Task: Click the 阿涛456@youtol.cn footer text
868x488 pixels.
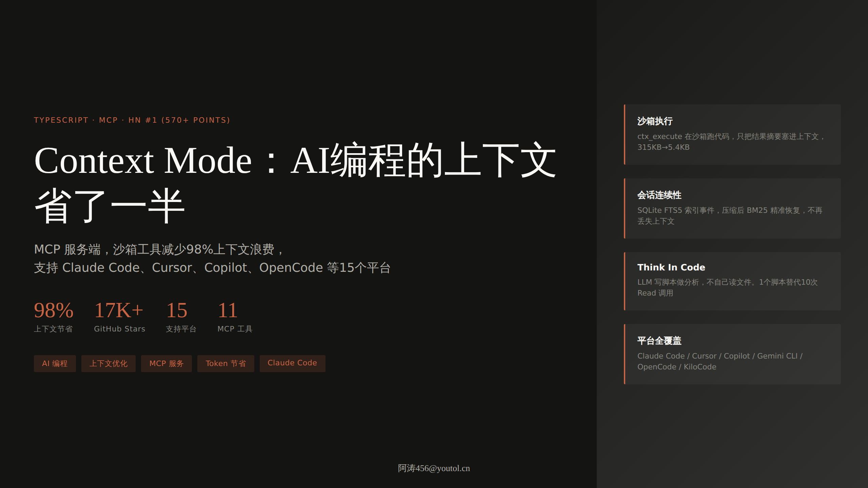Action: [x=434, y=468]
